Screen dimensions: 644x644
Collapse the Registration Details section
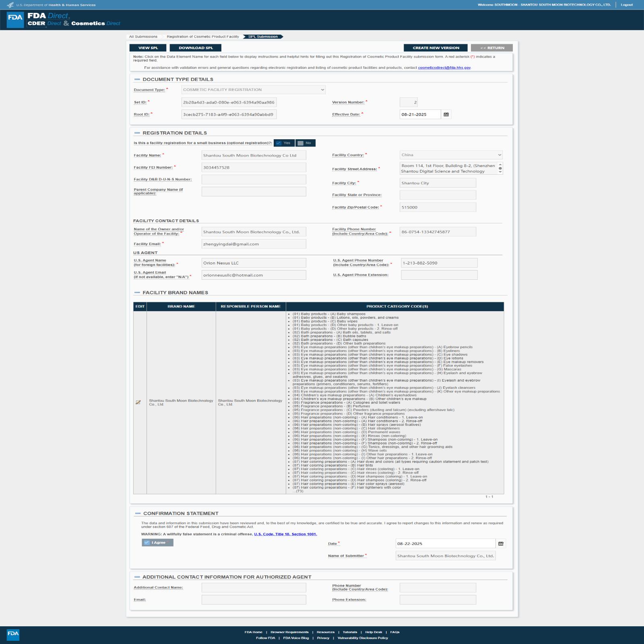[x=137, y=133]
